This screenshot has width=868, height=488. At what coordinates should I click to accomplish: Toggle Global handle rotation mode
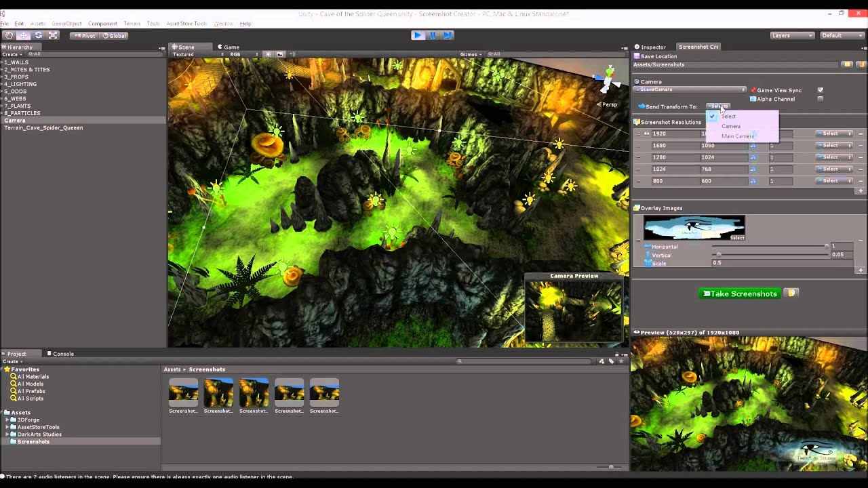point(114,36)
